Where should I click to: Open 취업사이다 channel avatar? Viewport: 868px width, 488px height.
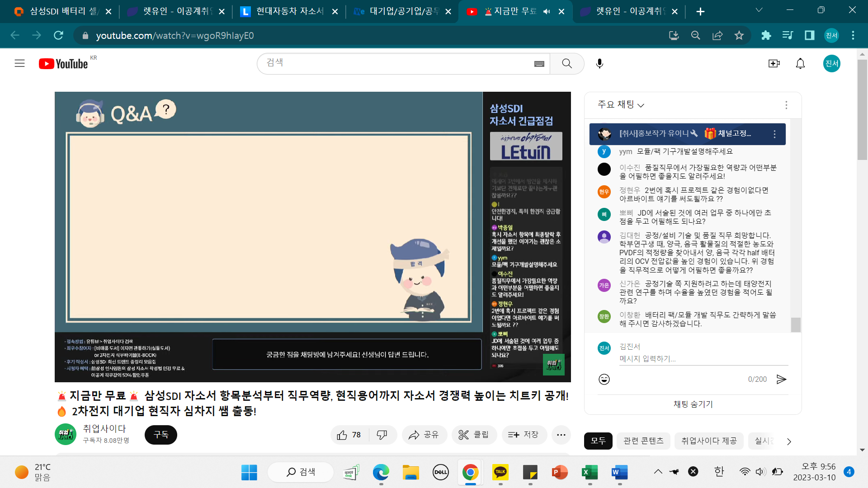pyautogui.click(x=66, y=435)
